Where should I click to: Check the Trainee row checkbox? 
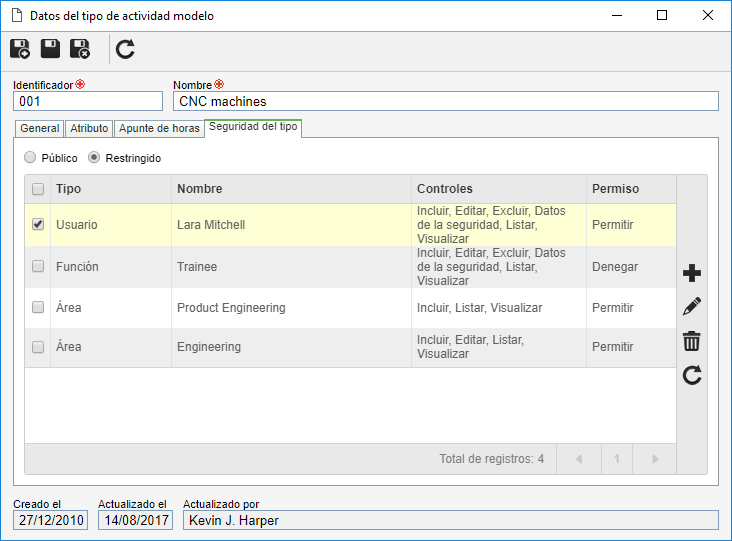(x=38, y=267)
